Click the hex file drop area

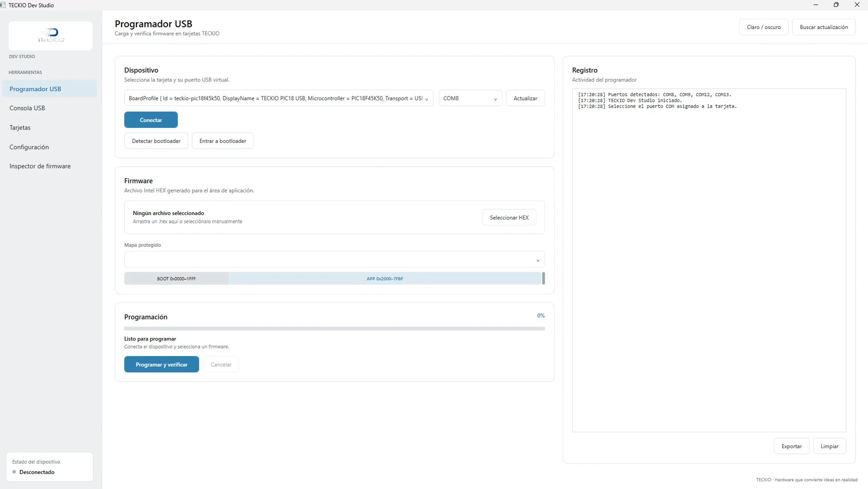334,217
